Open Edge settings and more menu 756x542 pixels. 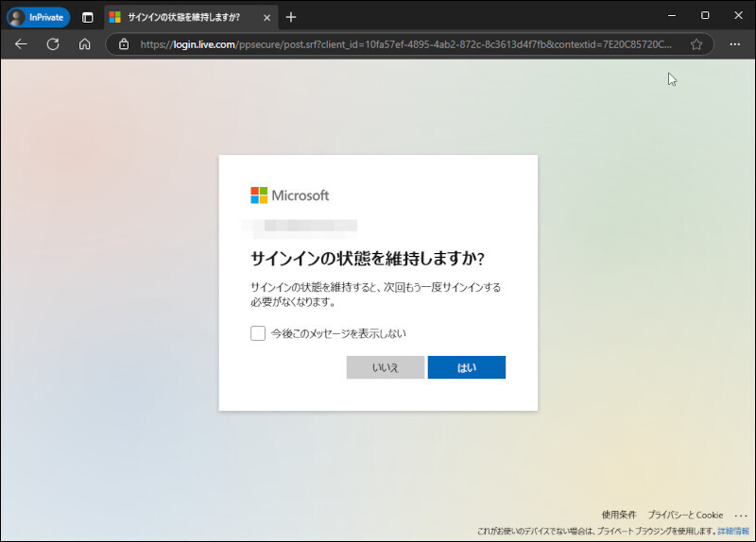click(x=735, y=44)
